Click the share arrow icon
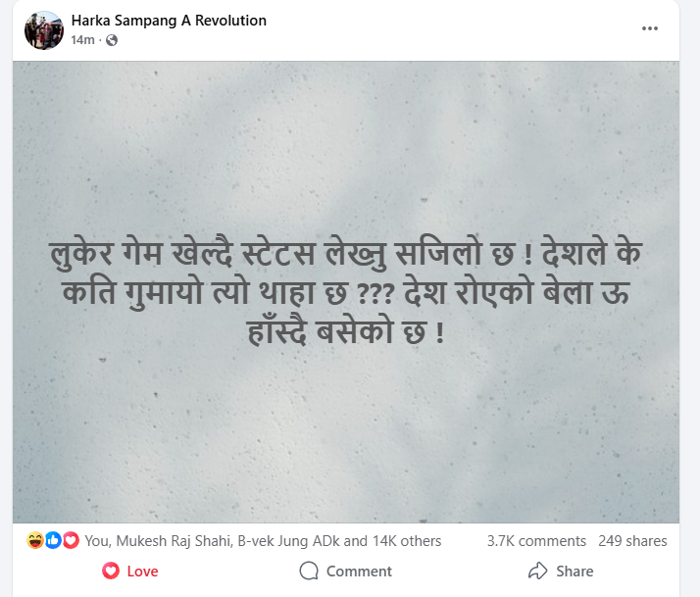Viewport: 700px width, 597px height. click(537, 571)
